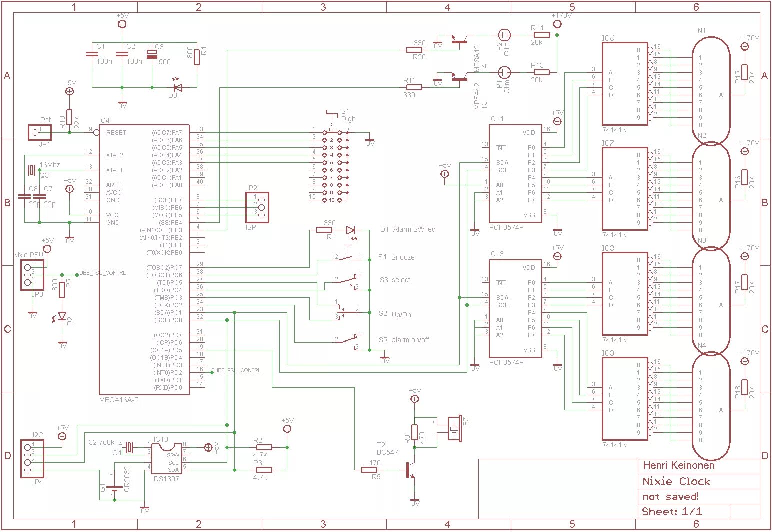This screenshot has width=772, height=532.
Task: Click glim lamp P1
Action: click(505, 72)
